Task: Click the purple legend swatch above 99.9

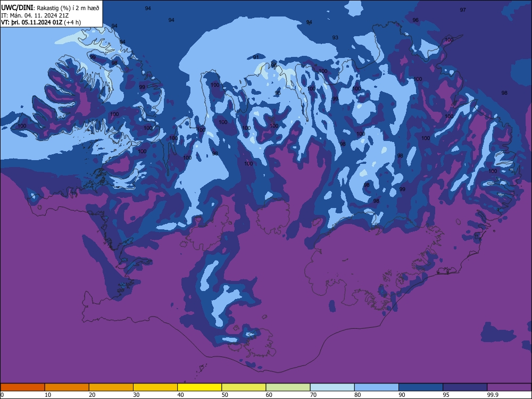Action: tap(509, 387)
